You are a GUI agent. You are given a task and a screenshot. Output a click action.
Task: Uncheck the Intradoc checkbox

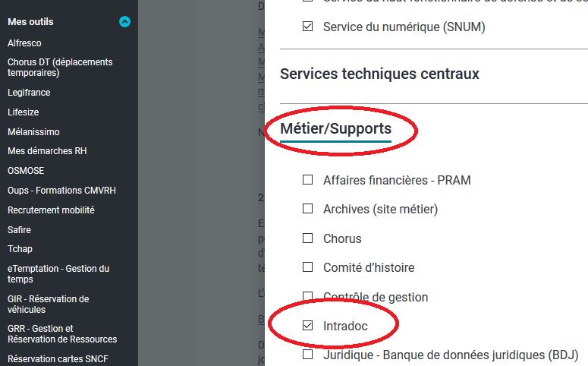pyautogui.click(x=307, y=326)
